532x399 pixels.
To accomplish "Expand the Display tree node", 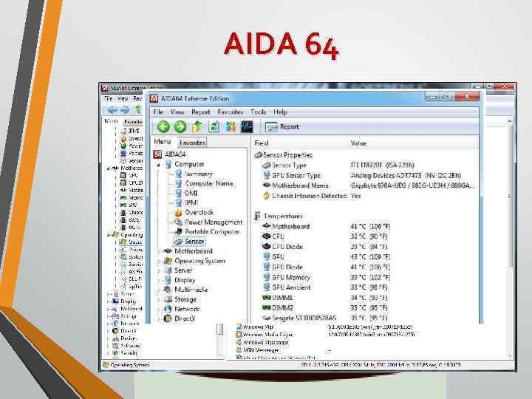I will coord(158,280).
